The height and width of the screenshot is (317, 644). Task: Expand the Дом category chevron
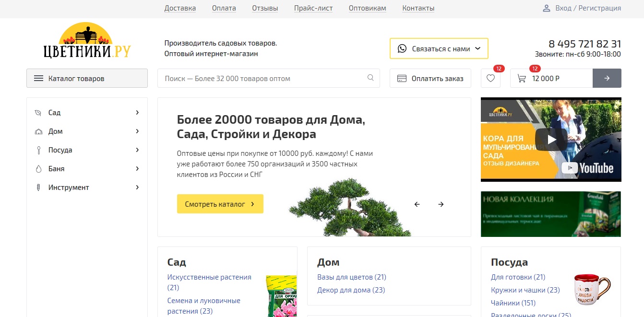(x=137, y=131)
